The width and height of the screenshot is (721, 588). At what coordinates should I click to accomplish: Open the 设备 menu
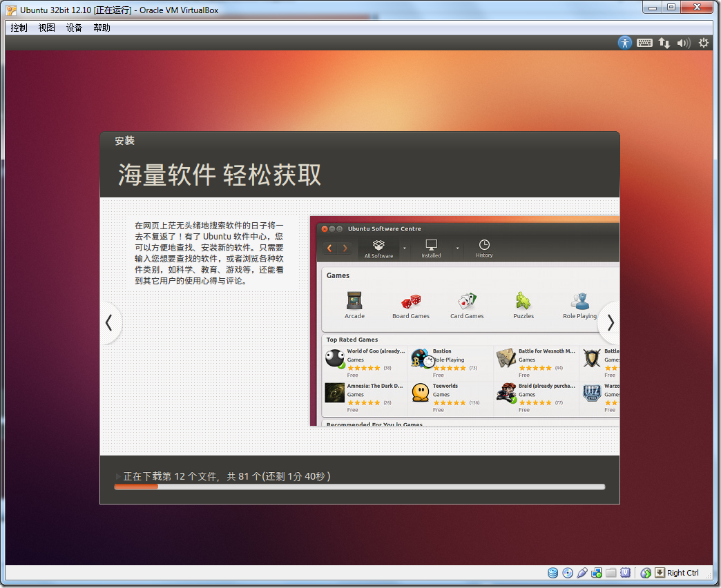tap(74, 28)
